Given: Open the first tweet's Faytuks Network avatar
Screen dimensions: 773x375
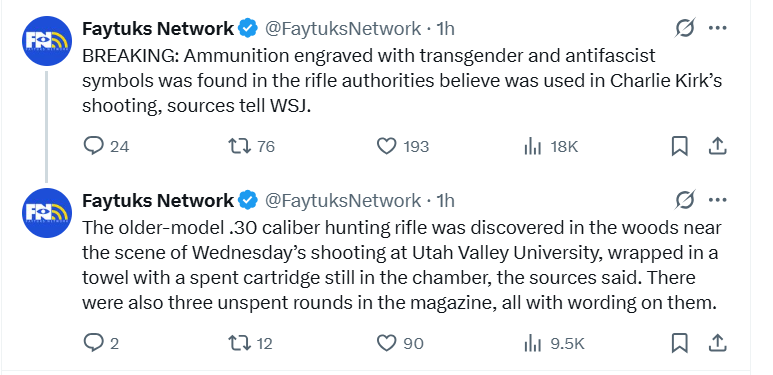Looking at the screenshot, I should (x=47, y=41).
